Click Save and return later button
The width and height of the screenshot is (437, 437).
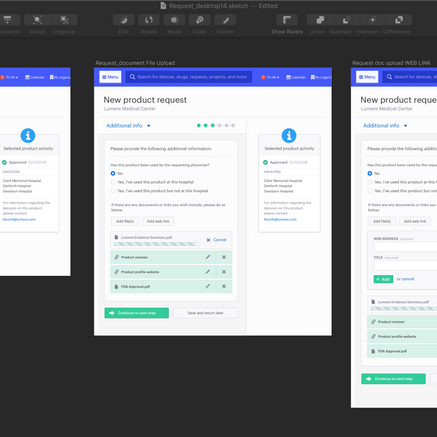(205, 313)
